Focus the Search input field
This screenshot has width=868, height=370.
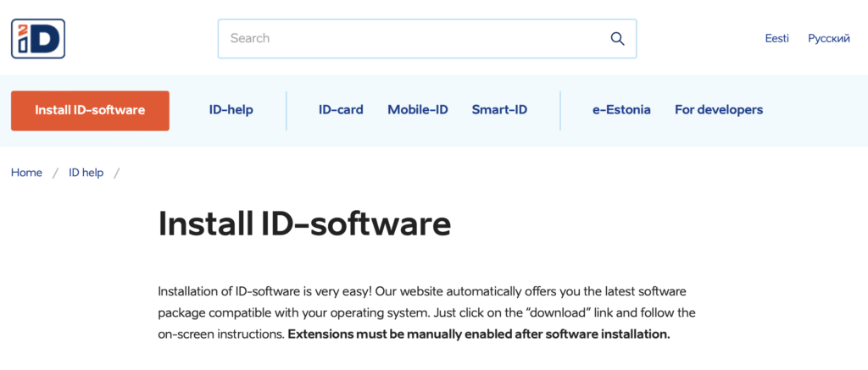coord(427,39)
